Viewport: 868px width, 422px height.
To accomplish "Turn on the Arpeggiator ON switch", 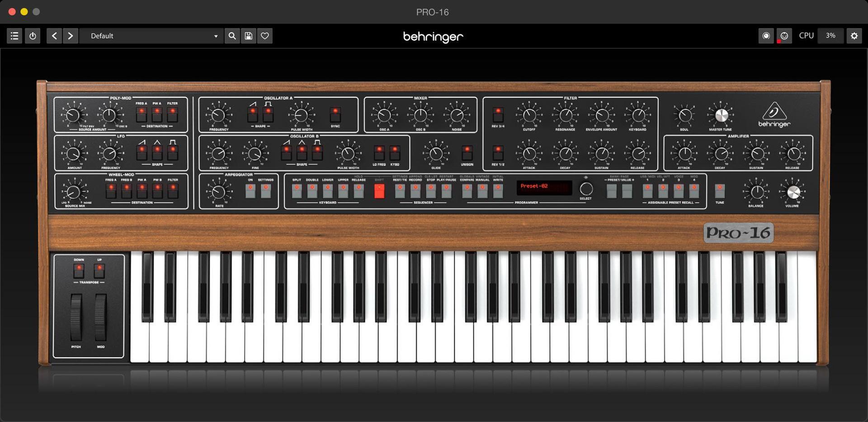I will click(250, 192).
